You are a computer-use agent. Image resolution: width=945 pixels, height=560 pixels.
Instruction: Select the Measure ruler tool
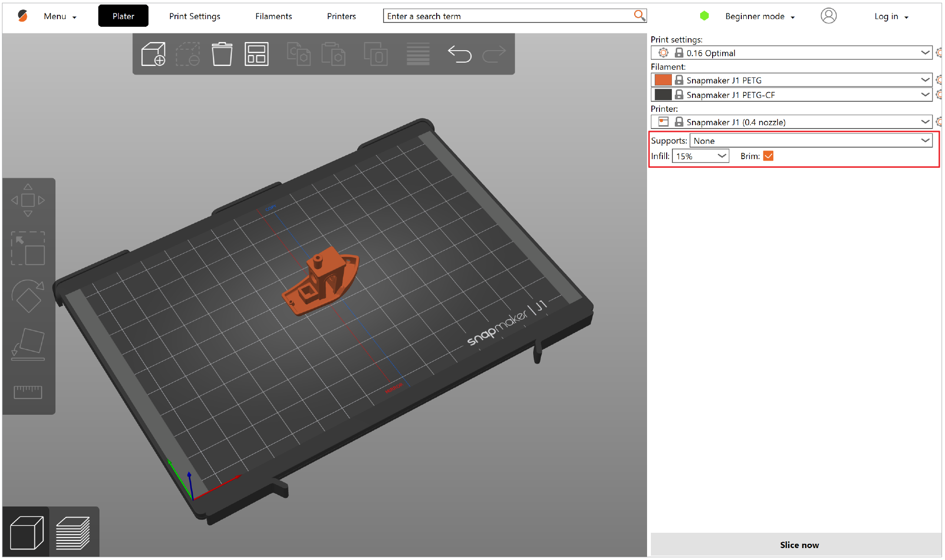tap(28, 392)
